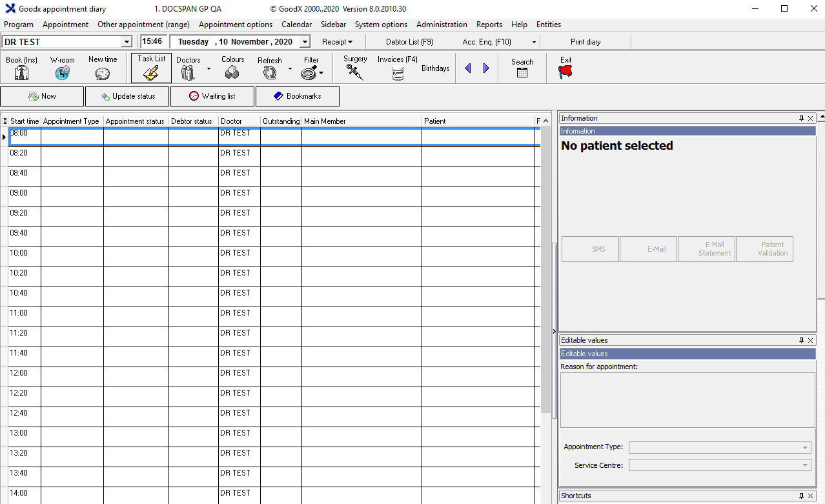Viewport: 825px width, 504px height.
Task: Click the Update status button
Action: (x=127, y=96)
